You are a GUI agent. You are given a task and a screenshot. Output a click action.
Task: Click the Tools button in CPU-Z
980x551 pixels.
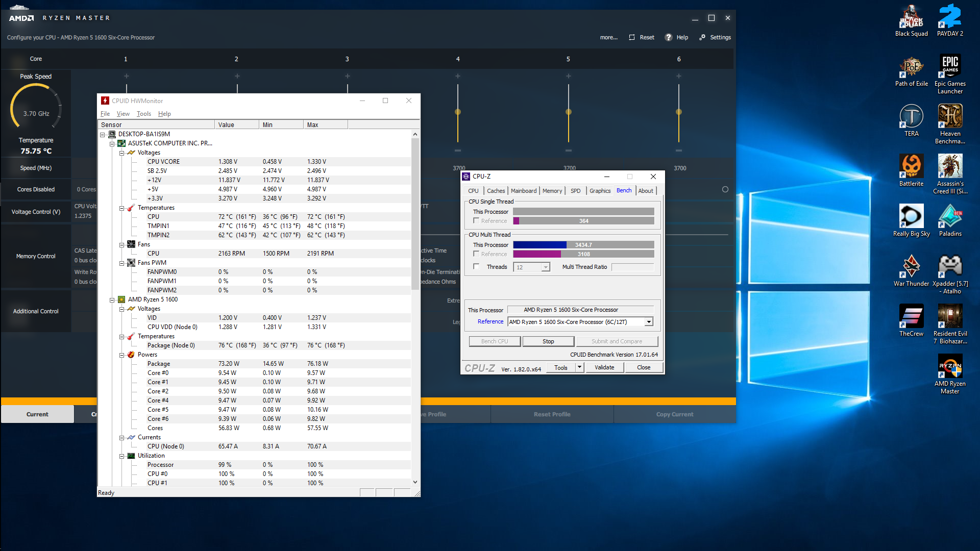561,367
